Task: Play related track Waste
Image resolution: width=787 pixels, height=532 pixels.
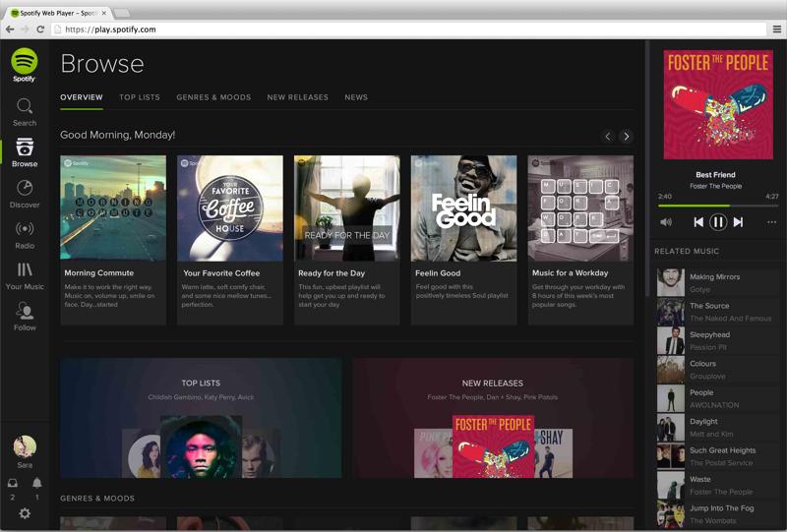Action: (718, 486)
